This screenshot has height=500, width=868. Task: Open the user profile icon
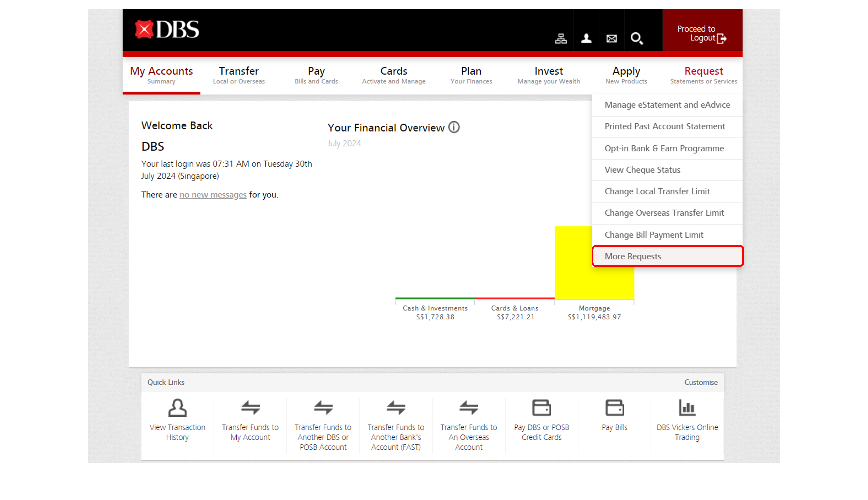586,38
